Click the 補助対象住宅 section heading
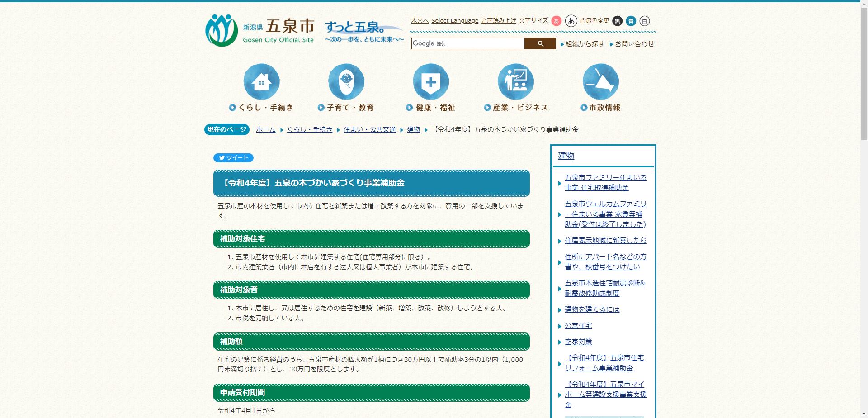Viewport: 868px width, 418px height. pyautogui.click(x=371, y=239)
